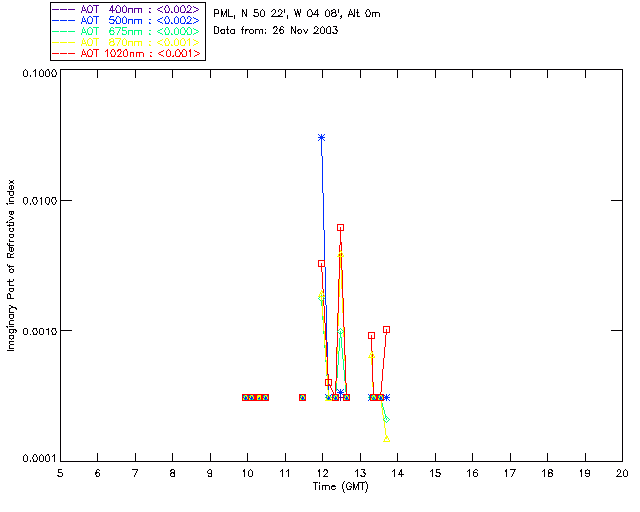Click the 'Time (GMT)' axis label
The image size is (640, 512).
pos(341,487)
